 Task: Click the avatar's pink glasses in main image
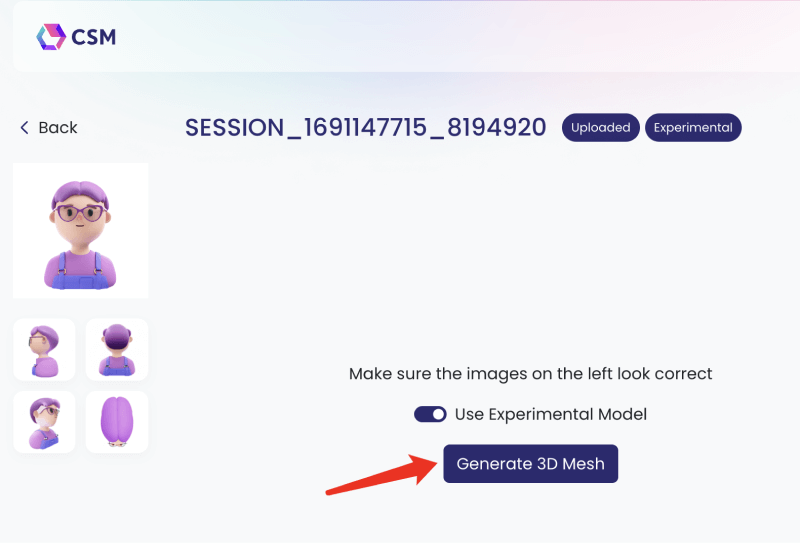pos(80,212)
